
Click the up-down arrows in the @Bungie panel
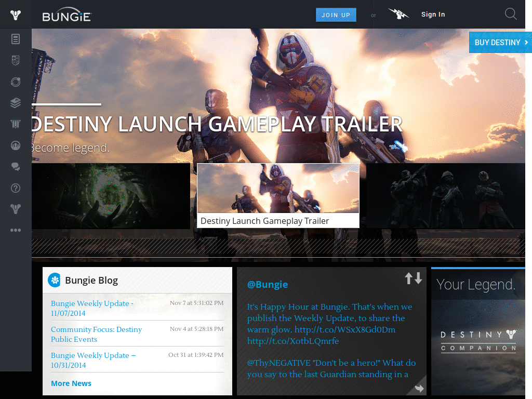[413, 278]
